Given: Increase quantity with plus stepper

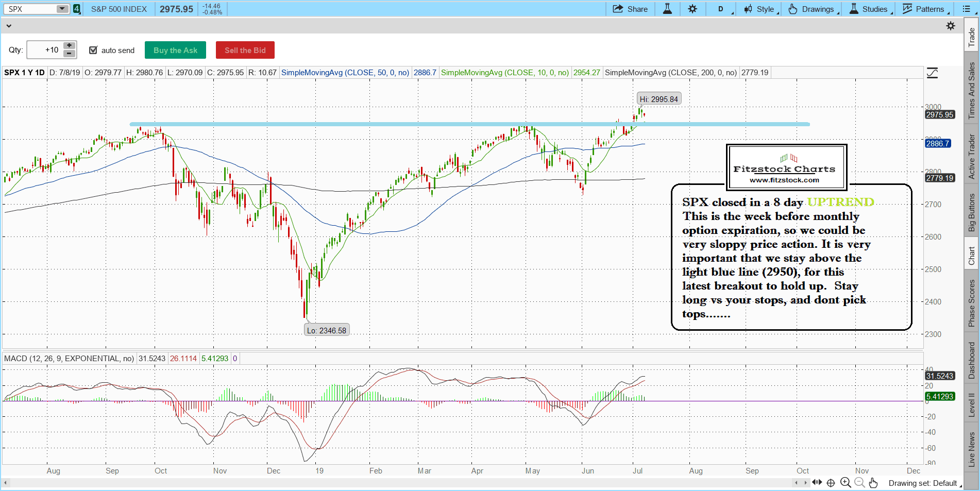Looking at the screenshot, I should (x=69, y=46).
